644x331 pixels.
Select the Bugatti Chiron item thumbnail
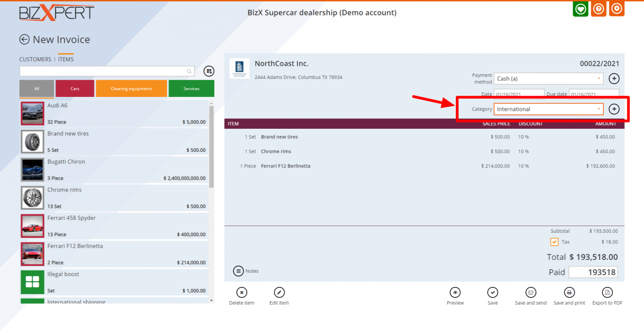coord(32,170)
